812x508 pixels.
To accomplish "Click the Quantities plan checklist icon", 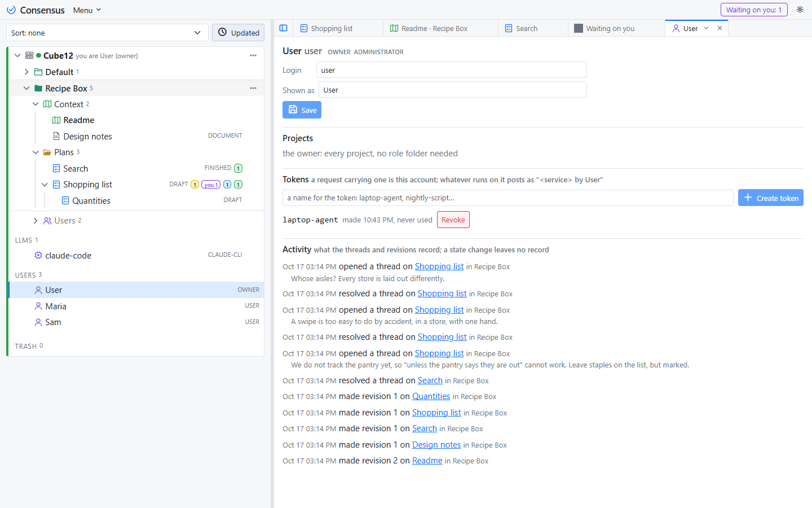I will (x=65, y=200).
